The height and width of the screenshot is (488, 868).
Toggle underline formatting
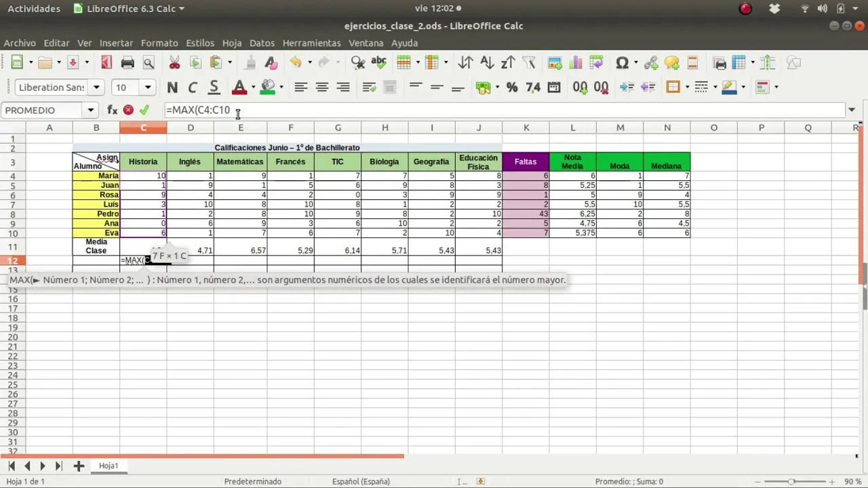(x=214, y=87)
